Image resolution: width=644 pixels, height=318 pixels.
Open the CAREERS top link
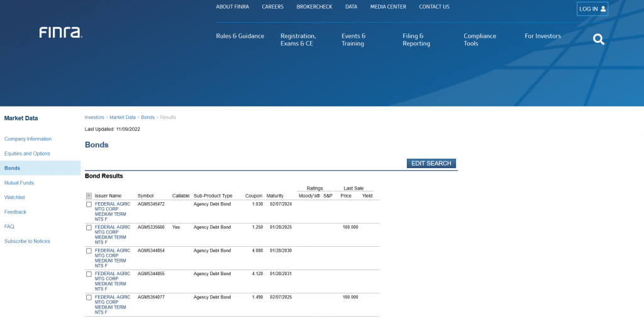273,7
